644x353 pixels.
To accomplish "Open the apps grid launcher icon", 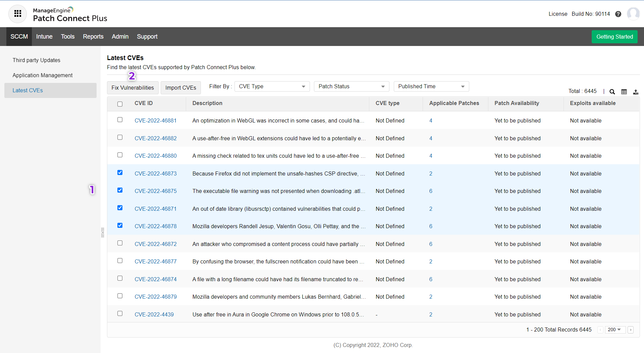I will coord(17,14).
